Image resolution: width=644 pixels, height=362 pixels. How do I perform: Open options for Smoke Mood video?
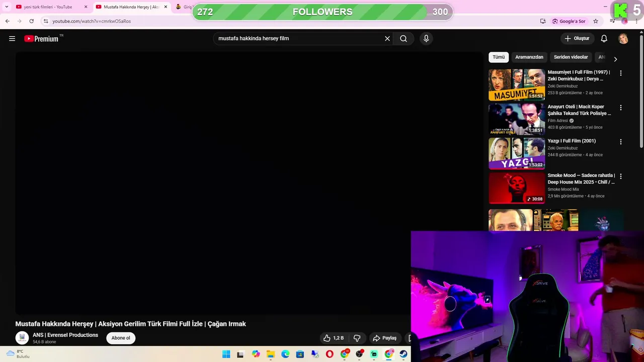click(620, 176)
